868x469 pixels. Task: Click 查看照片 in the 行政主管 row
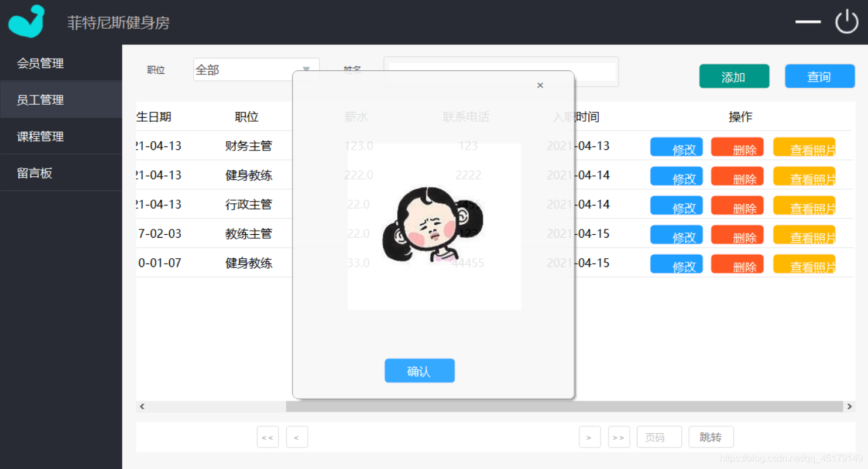click(x=804, y=206)
